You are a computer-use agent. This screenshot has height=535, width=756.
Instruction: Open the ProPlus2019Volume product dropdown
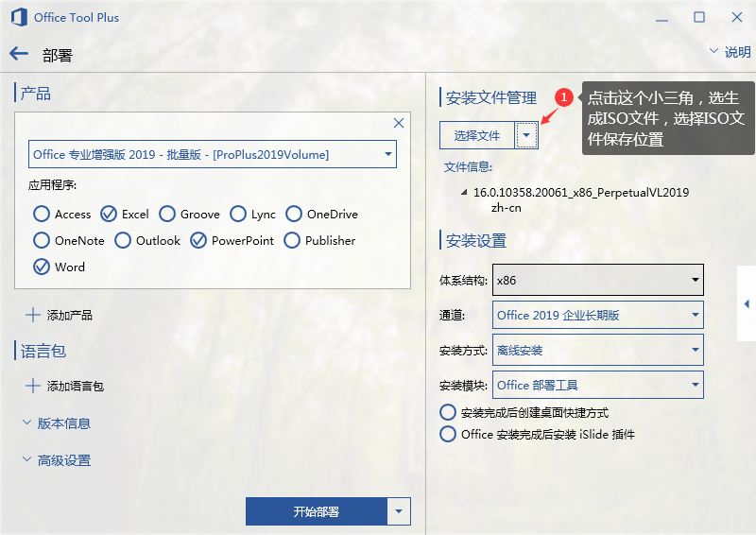[213, 154]
